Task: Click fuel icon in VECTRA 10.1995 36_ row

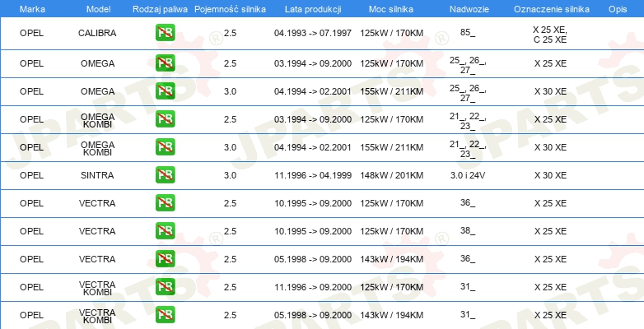Action: point(165,202)
